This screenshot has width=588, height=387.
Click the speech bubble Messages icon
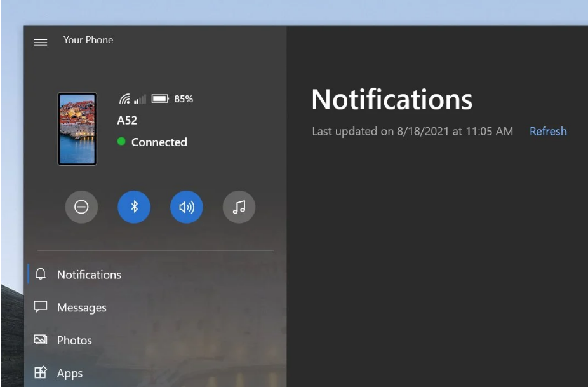tap(41, 307)
